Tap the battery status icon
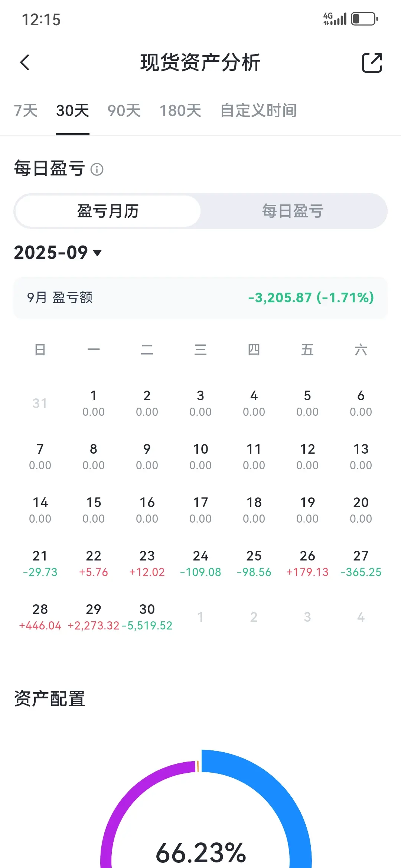401x868 pixels. pos(365,19)
